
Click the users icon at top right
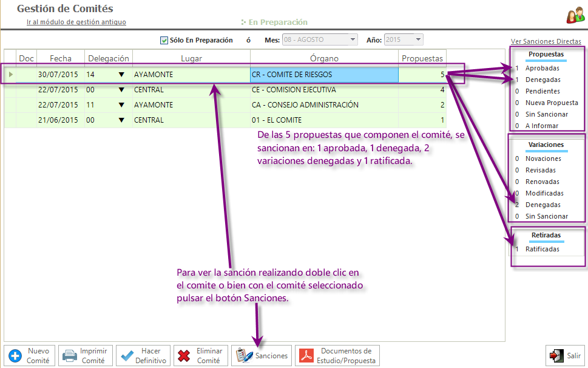(x=575, y=15)
